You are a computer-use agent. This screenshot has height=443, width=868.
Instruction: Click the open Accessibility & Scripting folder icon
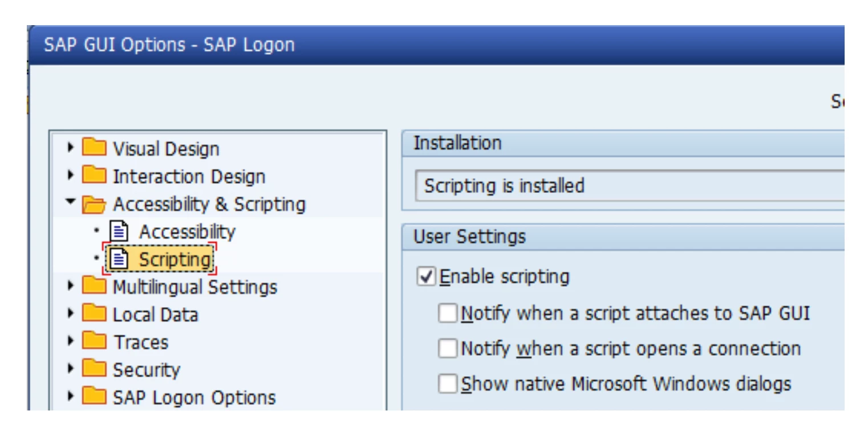pyautogui.click(x=94, y=204)
